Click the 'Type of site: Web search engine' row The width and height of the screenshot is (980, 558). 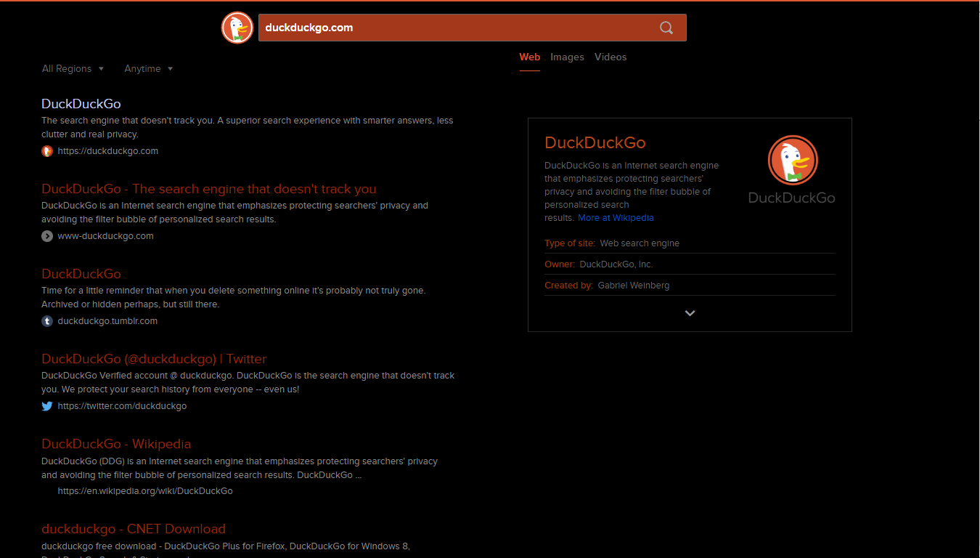[x=690, y=243]
